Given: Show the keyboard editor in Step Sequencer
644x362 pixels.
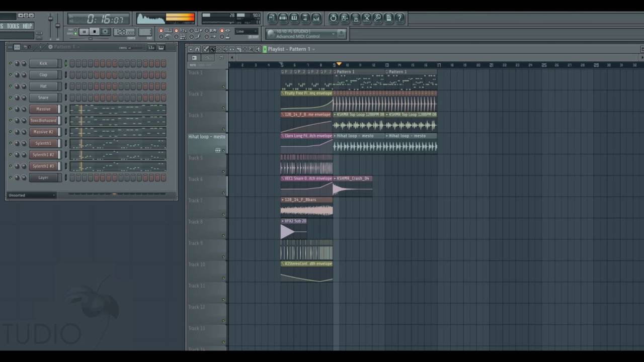Looking at the screenshot, I should tap(161, 47).
